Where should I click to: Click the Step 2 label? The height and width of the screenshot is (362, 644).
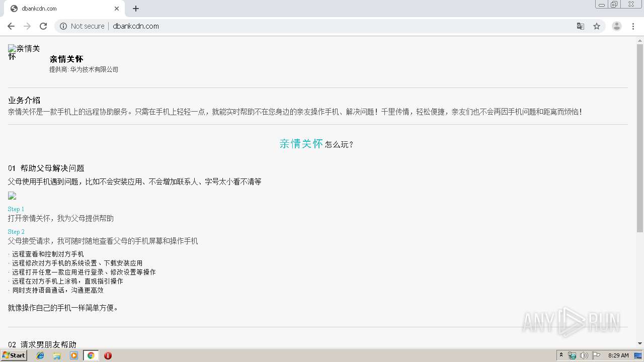pyautogui.click(x=16, y=232)
